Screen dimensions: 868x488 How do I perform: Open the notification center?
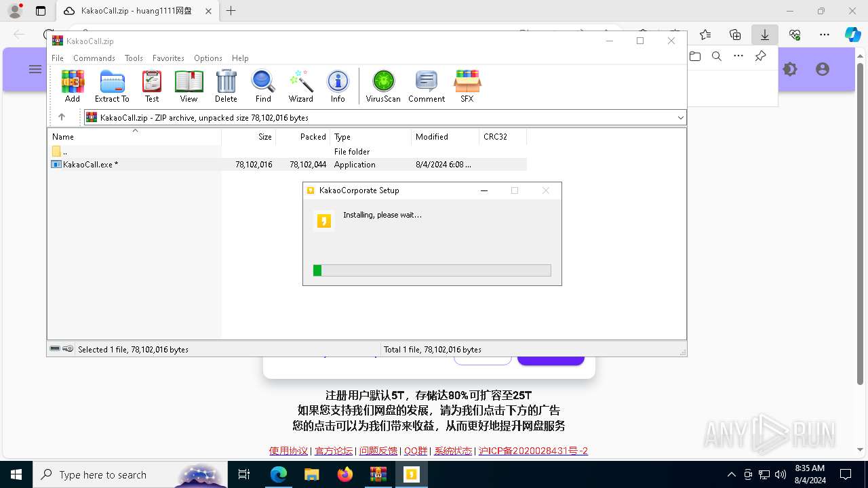846,474
